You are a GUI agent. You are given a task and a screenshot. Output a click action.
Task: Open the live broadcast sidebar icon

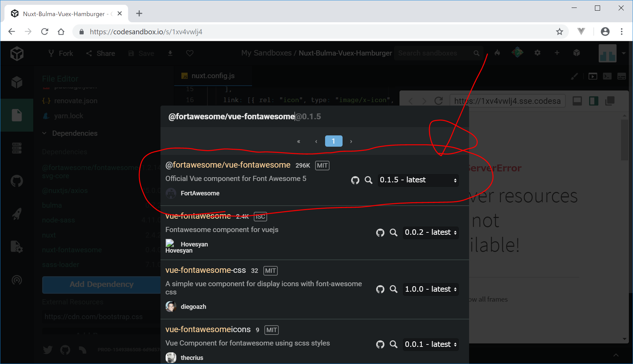16,280
